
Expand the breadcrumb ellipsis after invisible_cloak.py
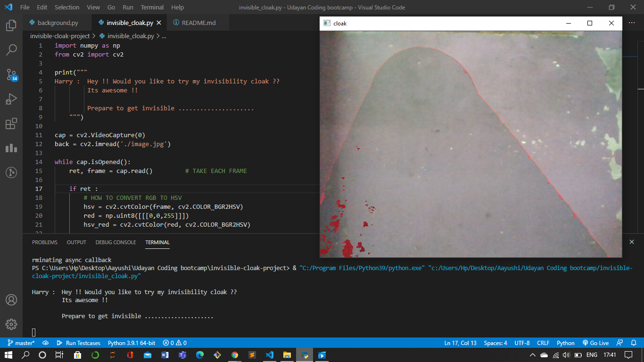pyautogui.click(x=164, y=35)
